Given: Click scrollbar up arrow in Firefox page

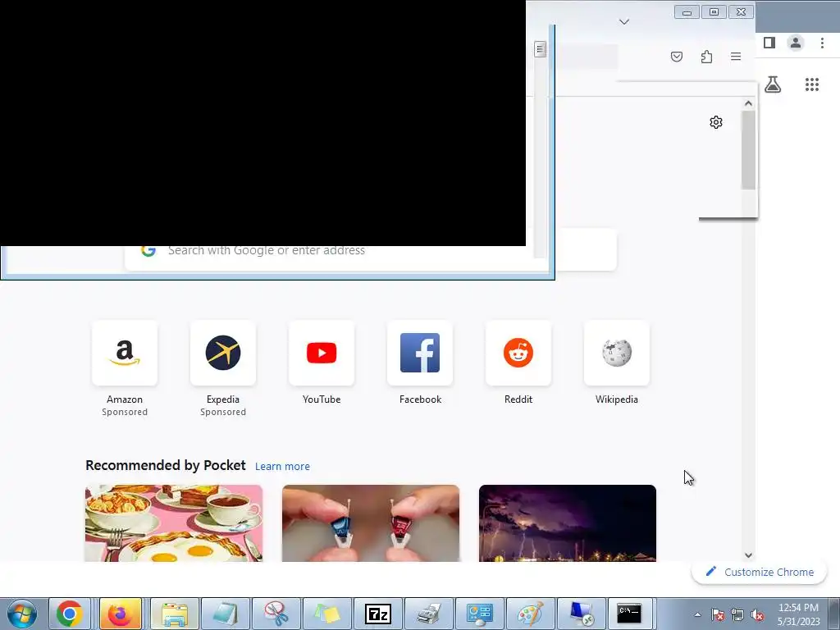Looking at the screenshot, I should [748, 103].
